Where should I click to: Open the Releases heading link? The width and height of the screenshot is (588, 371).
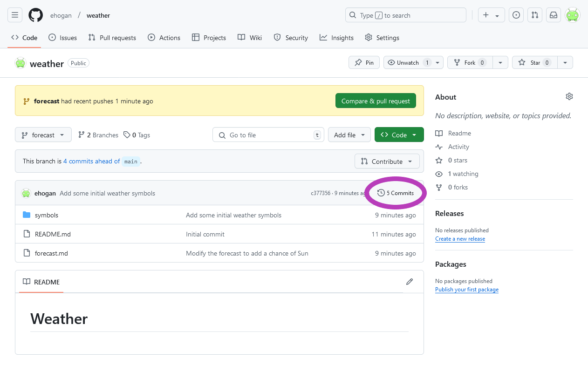[450, 213]
